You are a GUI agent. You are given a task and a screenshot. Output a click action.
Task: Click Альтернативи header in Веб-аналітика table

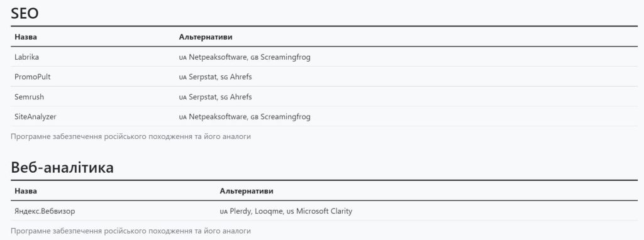[247, 191]
